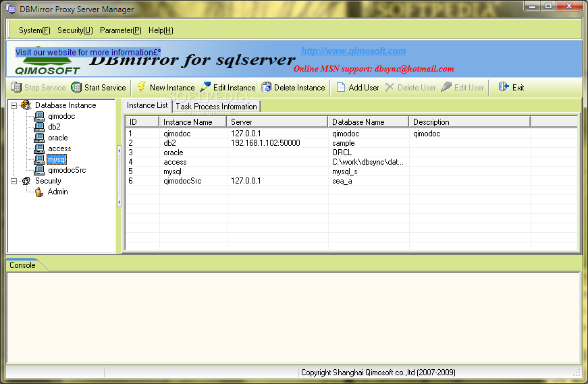Select Admin under Security
Screen dimensions: 588x384
click(58, 192)
